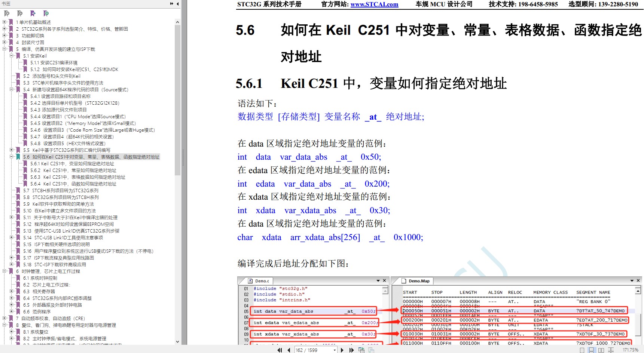Open bookmark 5.2 添加型号和头文件到Keil
This screenshot has height=353, width=644.
click(x=52, y=76)
